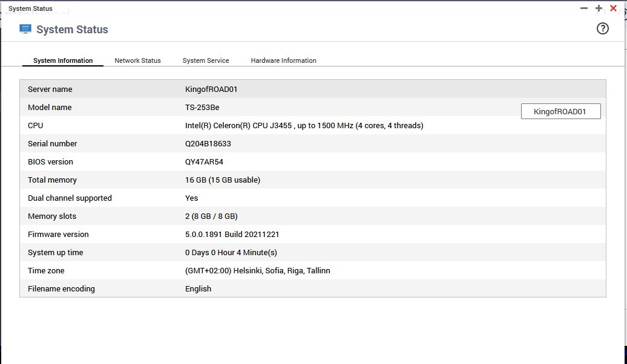Viewport: 627px width, 364px height.
Task: Switch to the Network Status tab
Action: pyautogui.click(x=137, y=60)
